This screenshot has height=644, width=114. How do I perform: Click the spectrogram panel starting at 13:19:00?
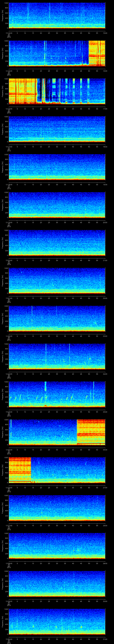click(57, 205)
